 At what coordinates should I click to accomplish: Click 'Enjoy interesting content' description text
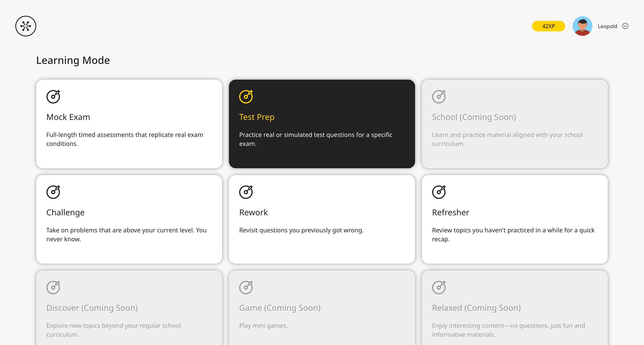click(x=508, y=330)
